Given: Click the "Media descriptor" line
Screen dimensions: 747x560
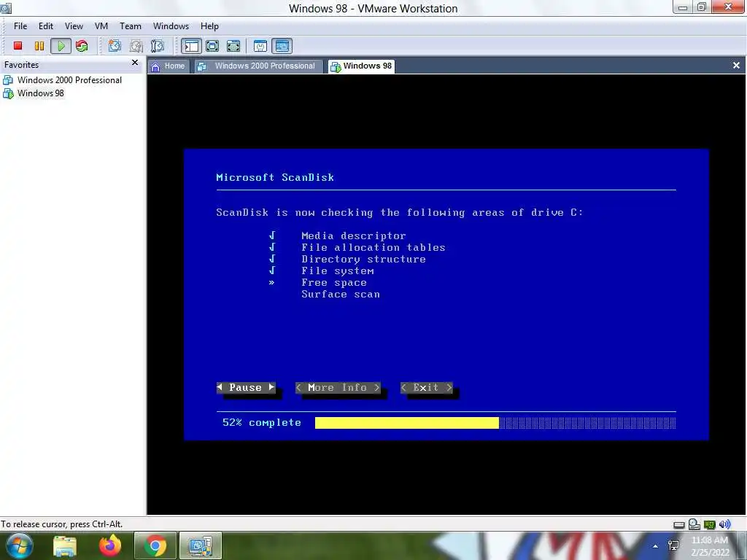Looking at the screenshot, I should pos(354,236).
